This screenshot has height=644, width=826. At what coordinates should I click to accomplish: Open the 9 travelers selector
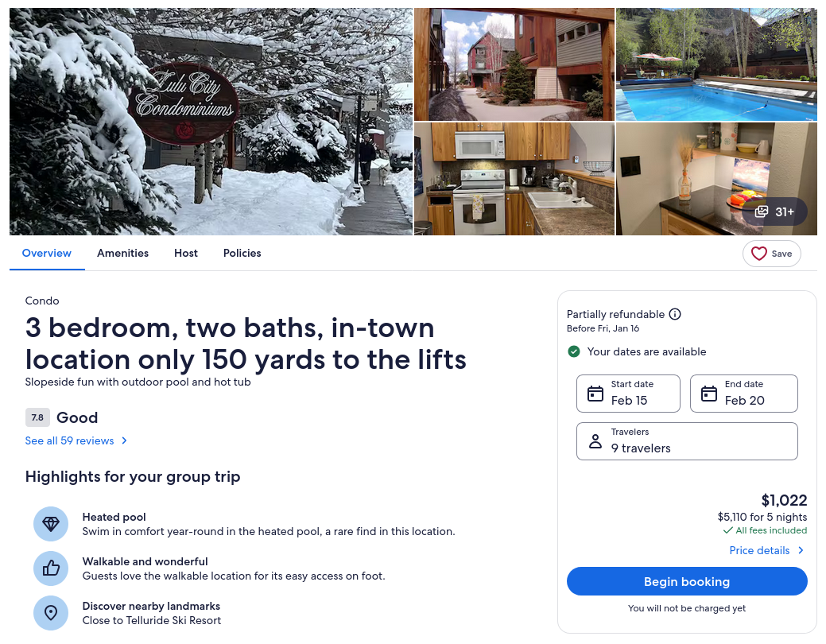687,441
